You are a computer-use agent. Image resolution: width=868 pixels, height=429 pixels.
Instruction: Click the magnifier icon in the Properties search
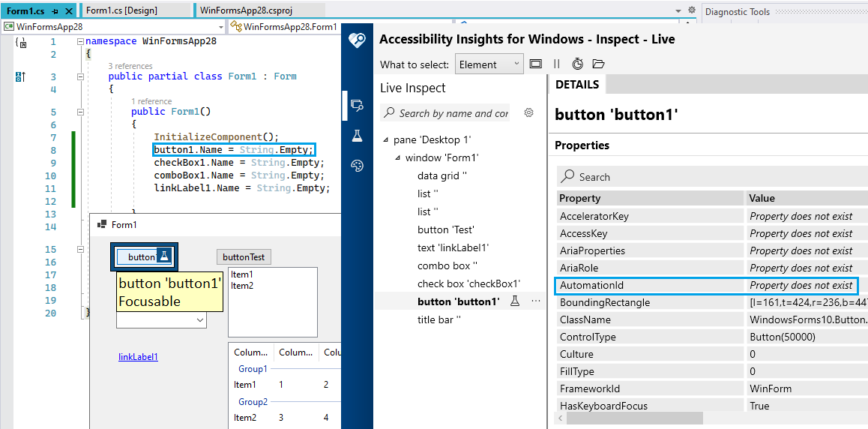[568, 176]
